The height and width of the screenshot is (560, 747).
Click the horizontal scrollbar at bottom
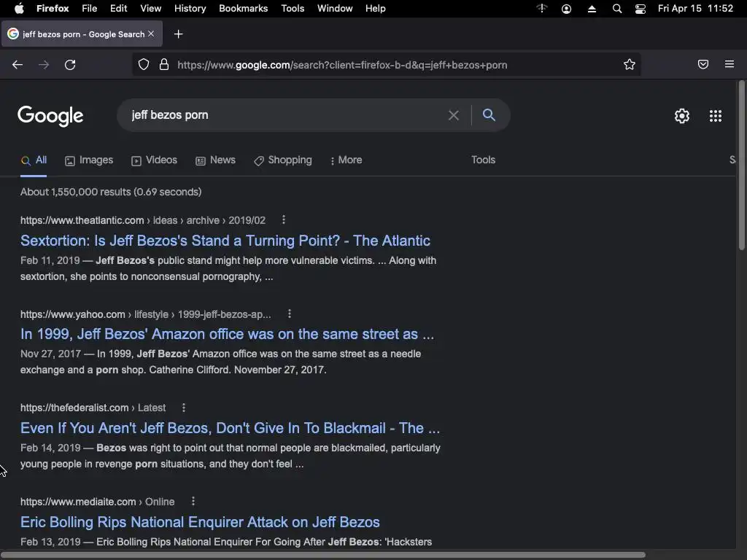coord(322,555)
